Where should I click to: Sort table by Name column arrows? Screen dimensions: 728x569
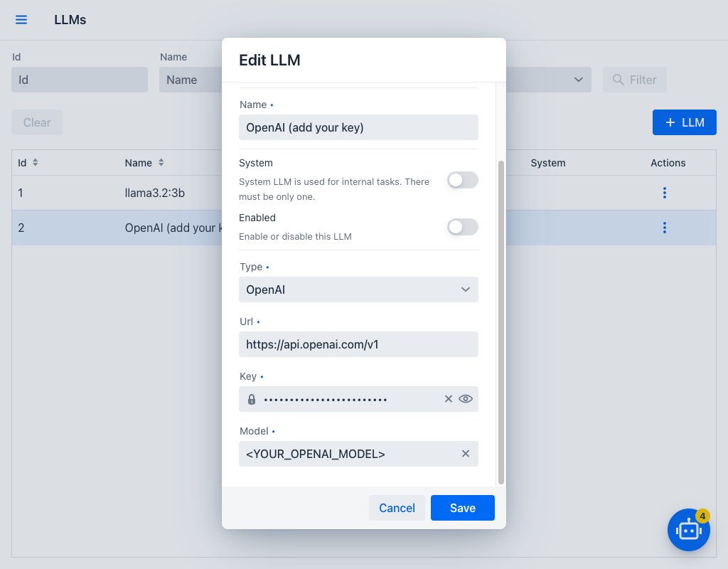pyautogui.click(x=161, y=163)
